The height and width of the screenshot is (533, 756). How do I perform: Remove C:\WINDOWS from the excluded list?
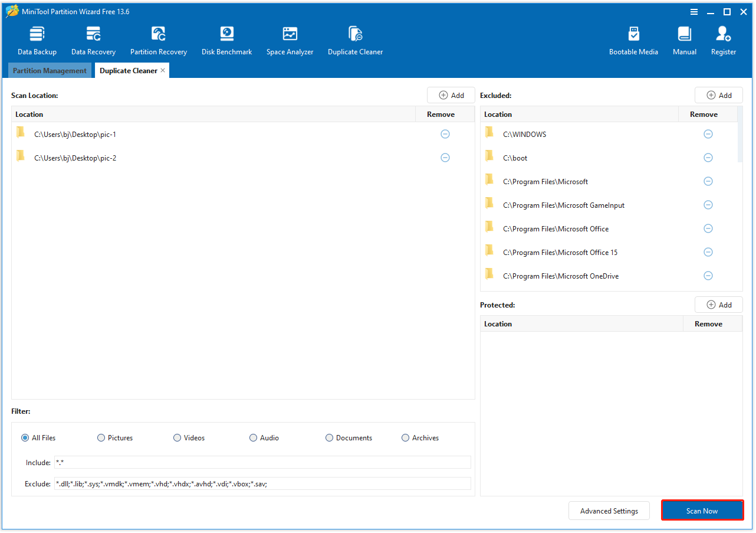click(708, 134)
